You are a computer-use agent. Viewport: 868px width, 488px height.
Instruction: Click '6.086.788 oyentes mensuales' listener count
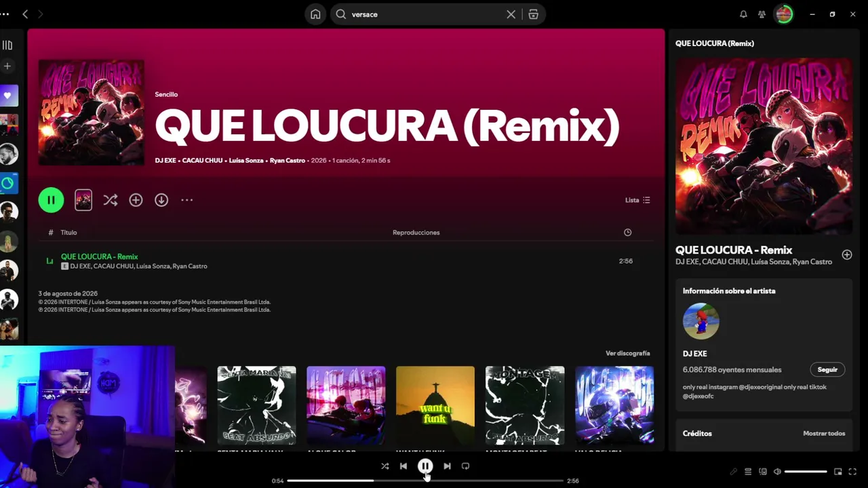[x=732, y=370]
